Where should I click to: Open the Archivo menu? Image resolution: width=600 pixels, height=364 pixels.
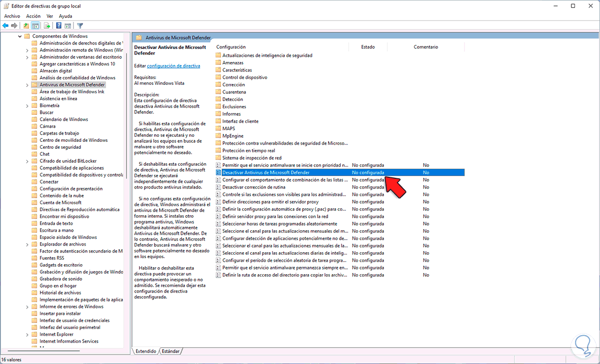pyautogui.click(x=12, y=16)
